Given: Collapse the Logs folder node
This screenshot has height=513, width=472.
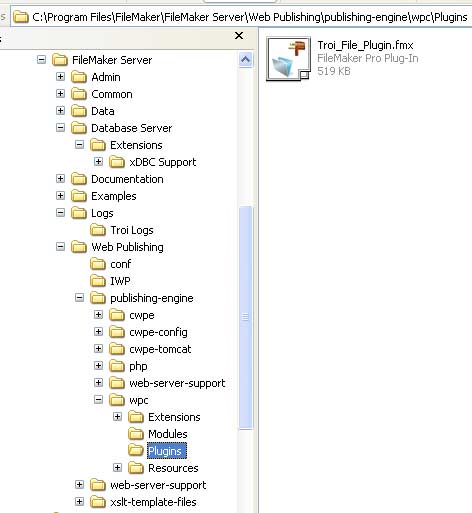Looking at the screenshot, I should pos(60,213).
